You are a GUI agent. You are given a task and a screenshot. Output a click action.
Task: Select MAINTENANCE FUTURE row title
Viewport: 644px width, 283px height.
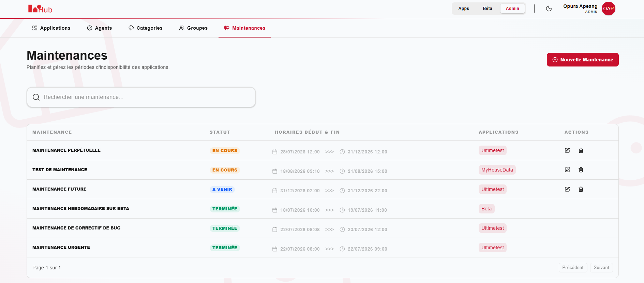click(59, 189)
